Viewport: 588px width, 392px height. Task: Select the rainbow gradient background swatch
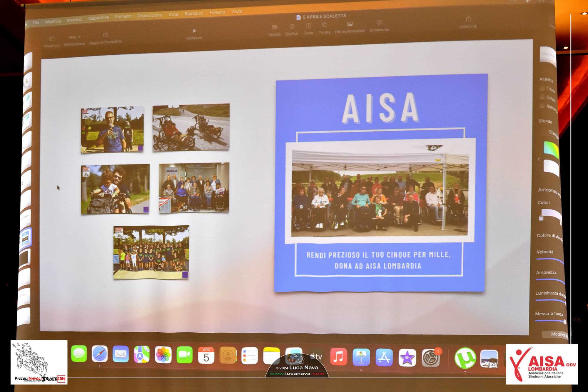[551, 150]
